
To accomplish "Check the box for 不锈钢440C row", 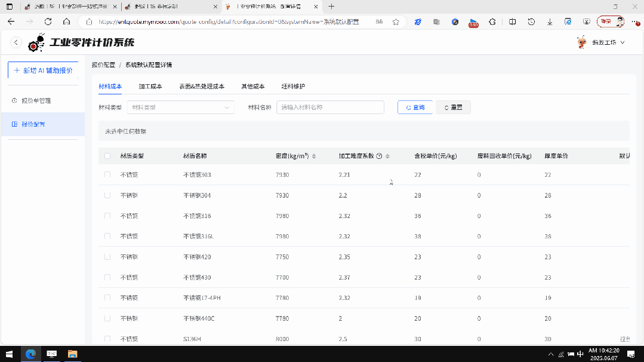I will [107, 318].
